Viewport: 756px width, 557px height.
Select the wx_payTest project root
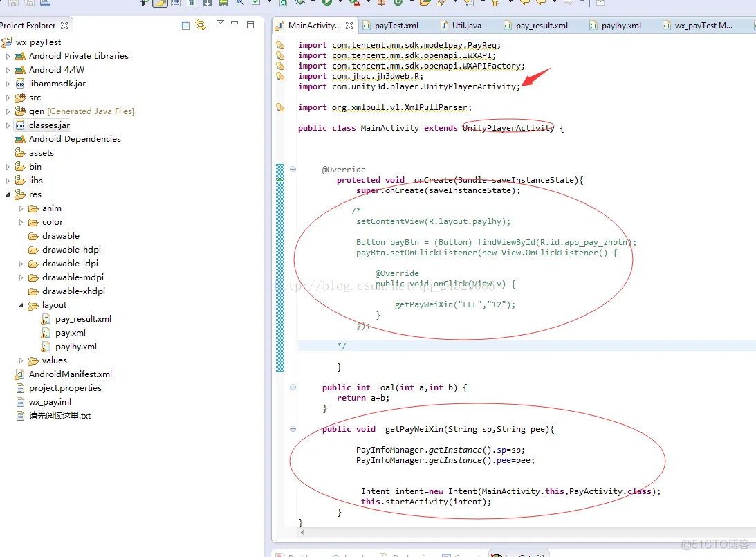tap(38, 42)
